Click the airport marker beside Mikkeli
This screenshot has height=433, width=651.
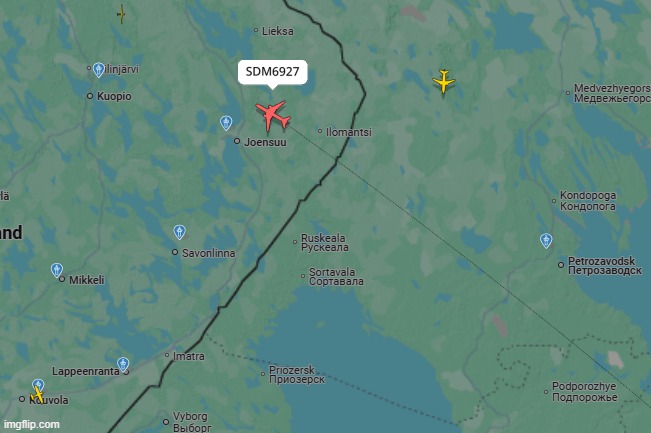point(56,270)
